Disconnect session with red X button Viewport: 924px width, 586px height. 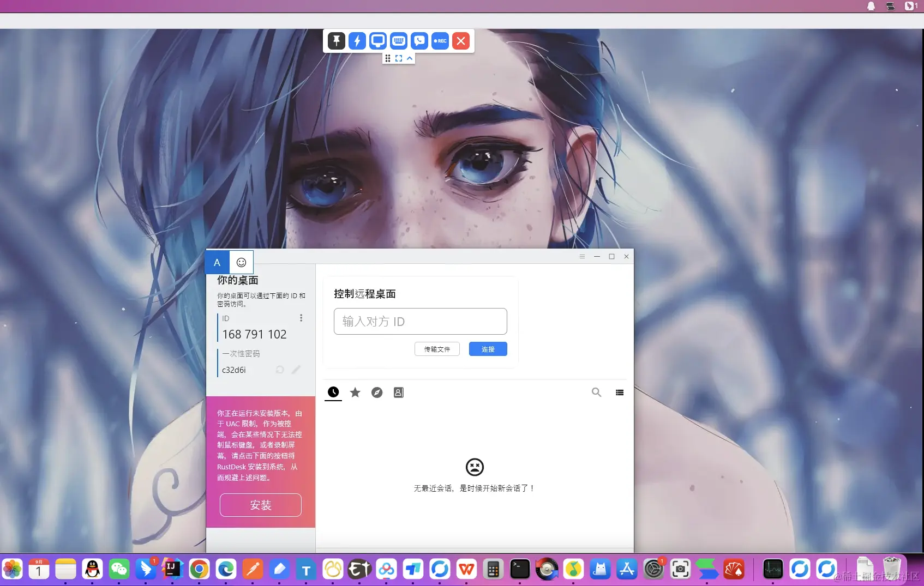tap(461, 41)
